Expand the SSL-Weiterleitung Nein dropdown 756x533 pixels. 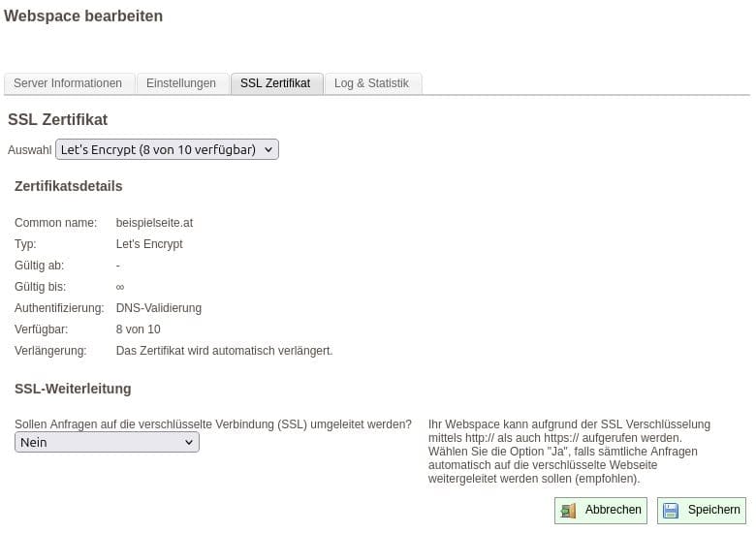coord(107,442)
